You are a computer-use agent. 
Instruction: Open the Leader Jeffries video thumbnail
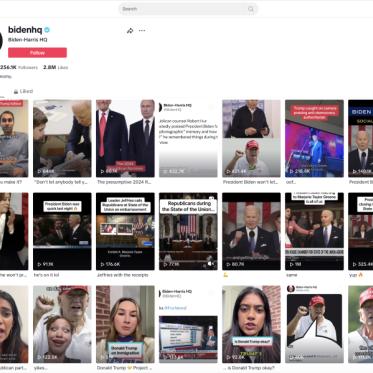point(125,231)
